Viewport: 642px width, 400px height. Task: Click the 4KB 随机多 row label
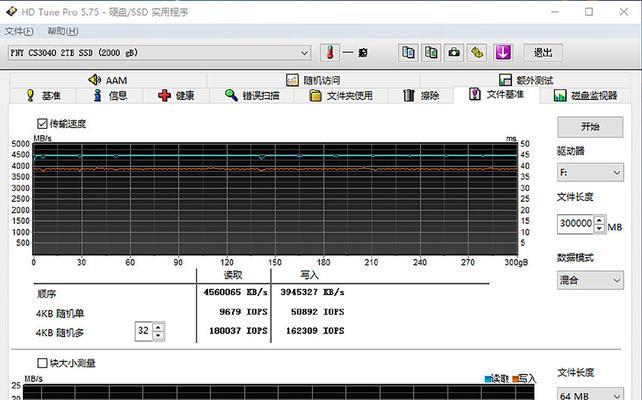pyautogui.click(x=60, y=333)
